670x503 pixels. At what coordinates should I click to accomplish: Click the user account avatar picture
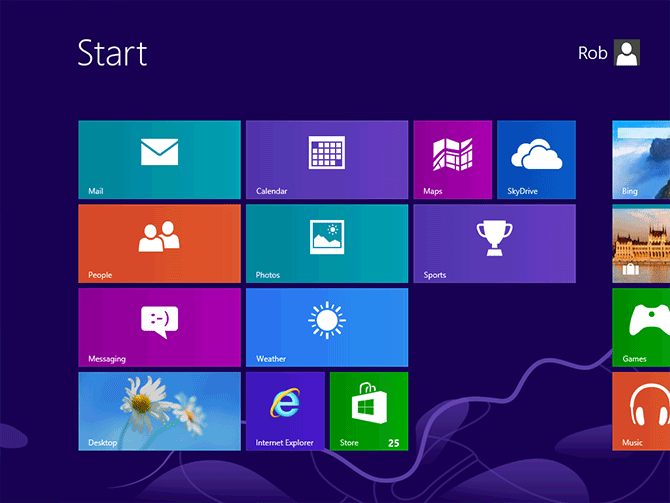(x=627, y=53)
